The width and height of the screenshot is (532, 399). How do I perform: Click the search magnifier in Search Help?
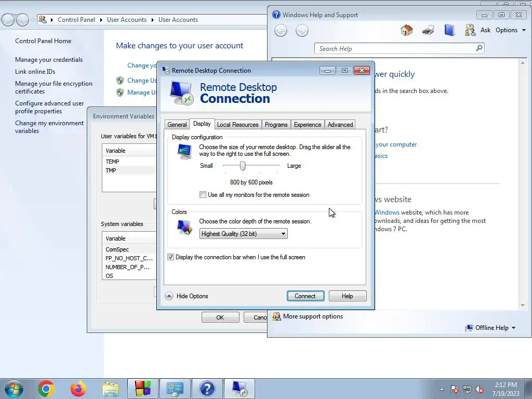pyautogui.click(x=479, y=48)
